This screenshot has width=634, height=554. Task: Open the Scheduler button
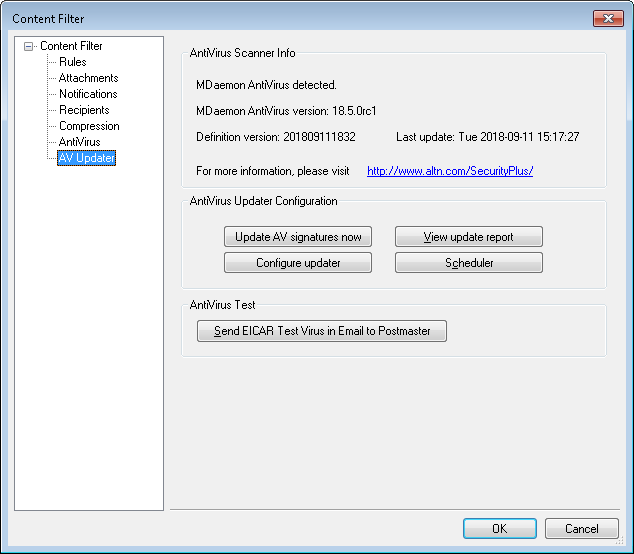pos(469,263)
